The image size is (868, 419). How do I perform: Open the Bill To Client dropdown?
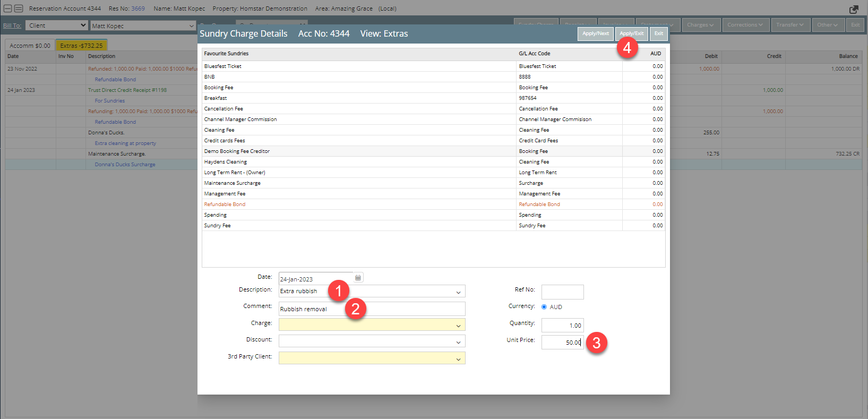point(56,25)
